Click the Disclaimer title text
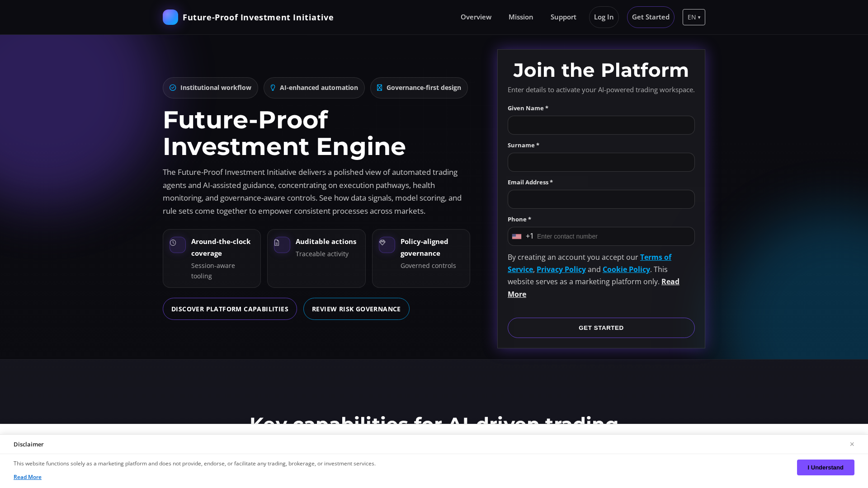Image resolution: width=868 pixels, height=488 pixels. [x=28, y=445]
